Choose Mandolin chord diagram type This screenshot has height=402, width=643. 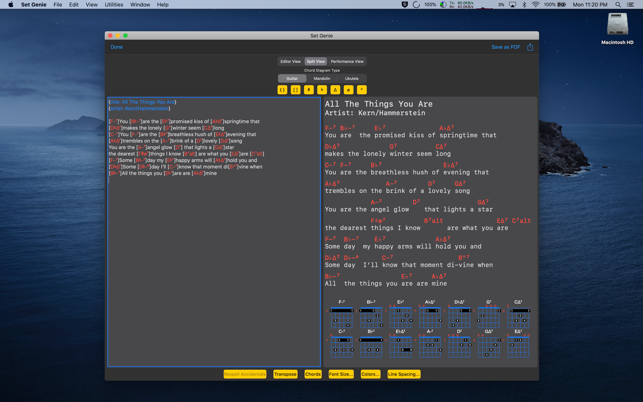(x=322, y=78)
